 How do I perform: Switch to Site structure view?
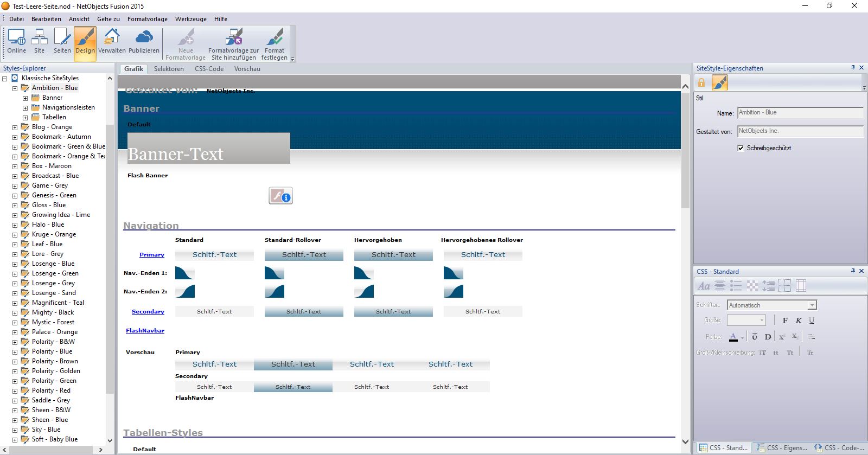coord(39,42)
